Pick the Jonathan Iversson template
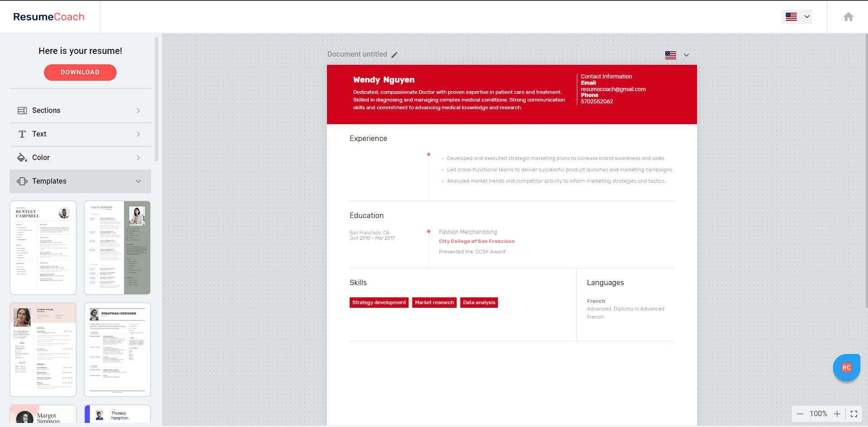The width and height of the screenshot is (868, 427). coord(117,349)
